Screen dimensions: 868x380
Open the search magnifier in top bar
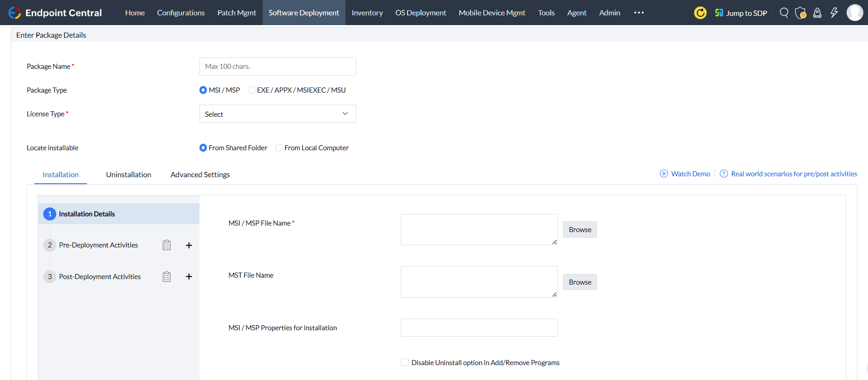tap(784, 13)
